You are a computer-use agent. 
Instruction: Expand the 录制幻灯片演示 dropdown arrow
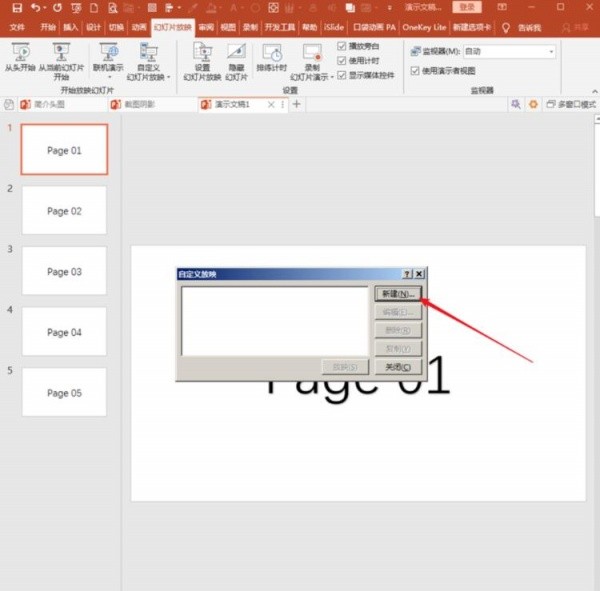(331, 77)
